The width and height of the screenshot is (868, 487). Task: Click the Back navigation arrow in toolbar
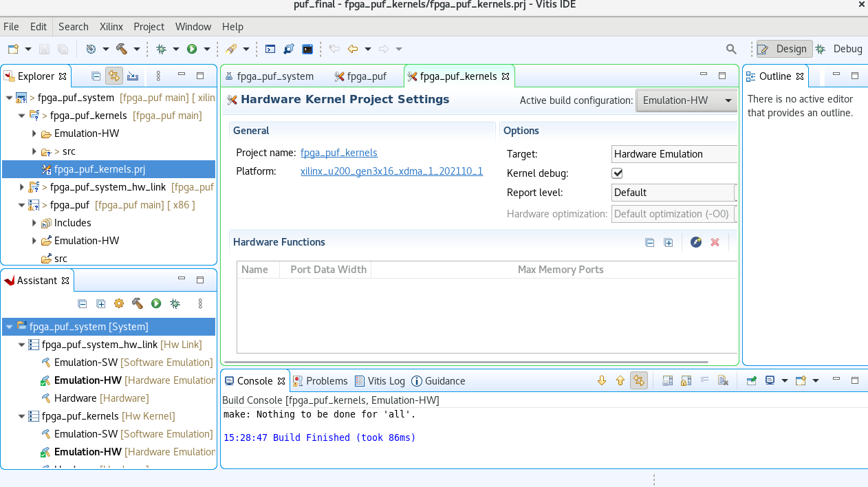353,49
